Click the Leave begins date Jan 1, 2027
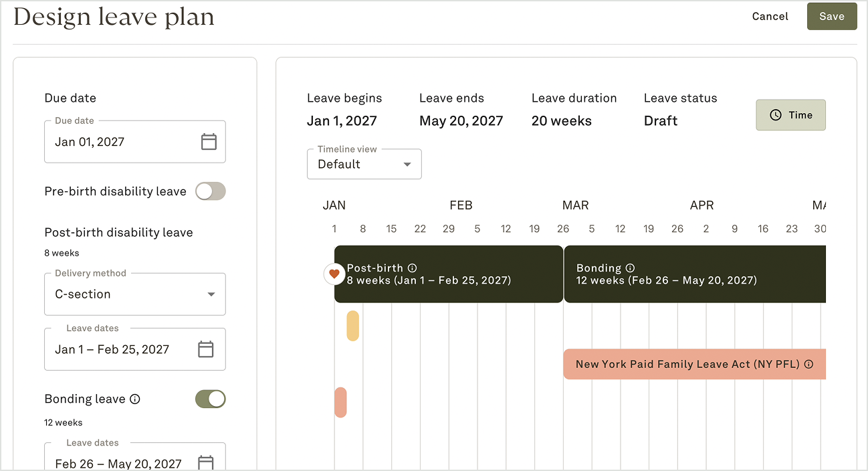 point(342,121)
